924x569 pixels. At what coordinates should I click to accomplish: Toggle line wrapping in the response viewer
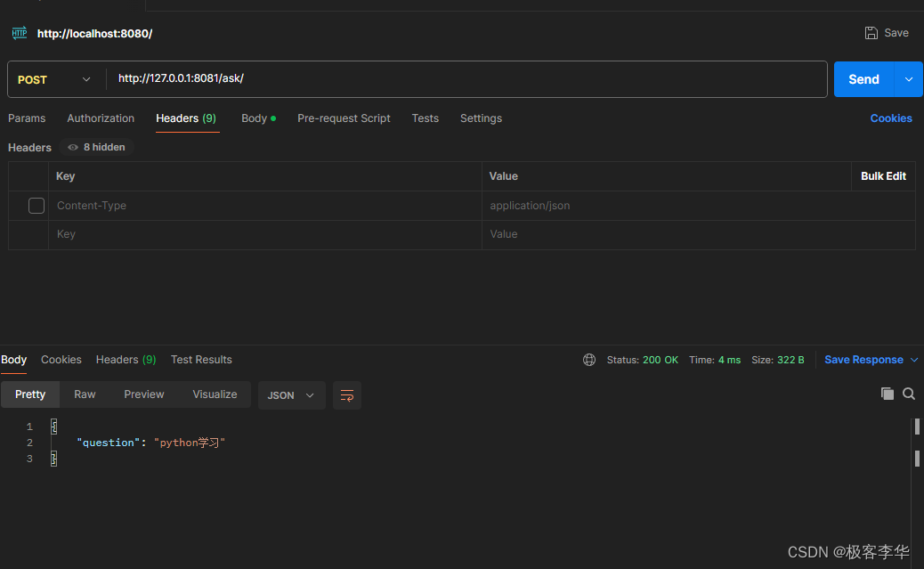pos(346,395)
